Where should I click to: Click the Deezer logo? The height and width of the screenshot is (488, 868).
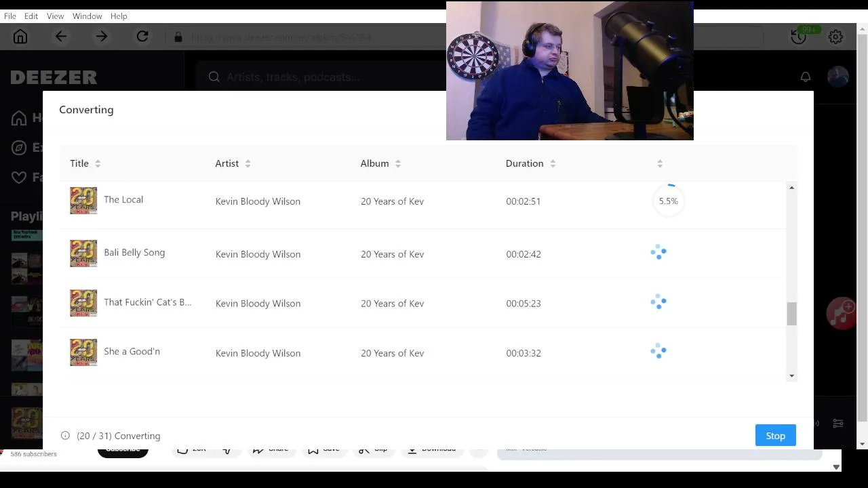click(x=54, y=77)
